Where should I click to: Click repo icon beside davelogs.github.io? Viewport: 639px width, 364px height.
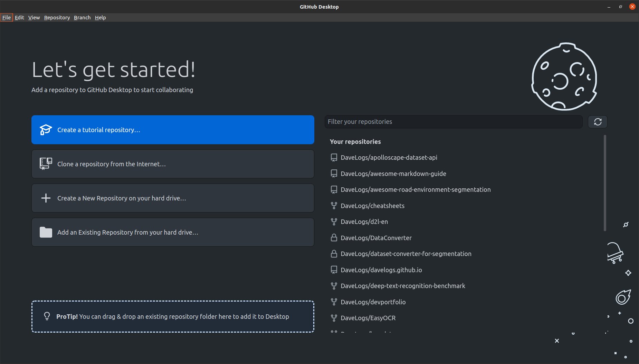point(334,270)
